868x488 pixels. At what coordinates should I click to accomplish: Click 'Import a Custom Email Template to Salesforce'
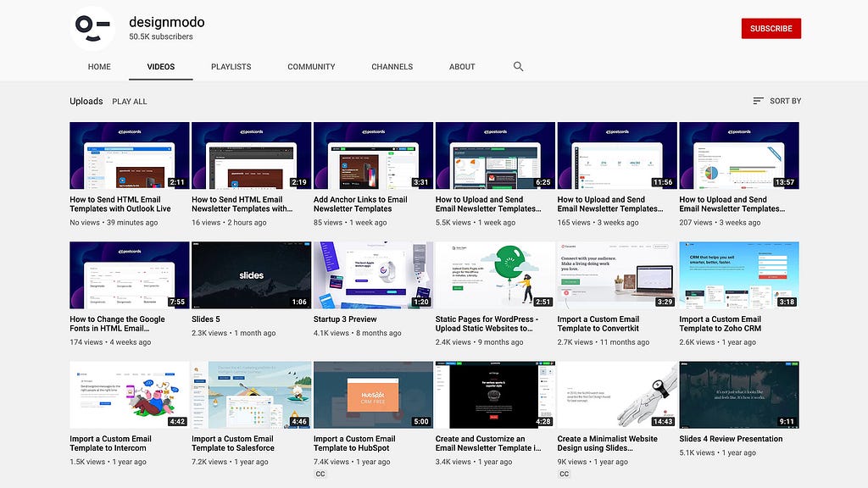pos(233,443)
